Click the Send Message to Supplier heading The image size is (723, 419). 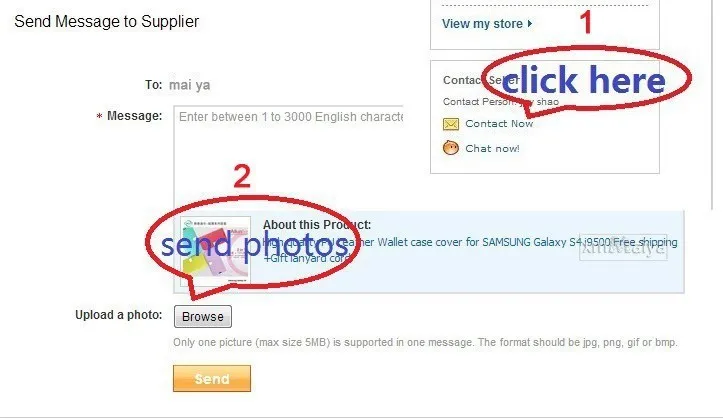point(107,21)
